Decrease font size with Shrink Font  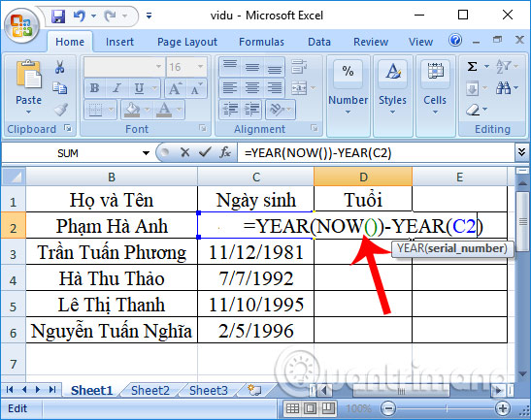[196, 88]
